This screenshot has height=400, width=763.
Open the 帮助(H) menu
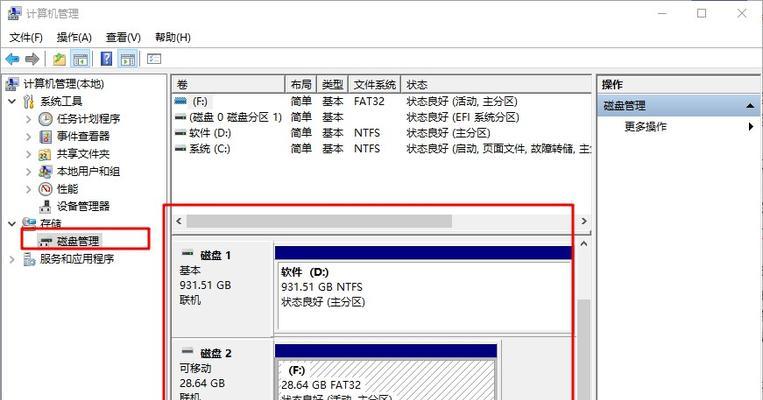pyautogui.click(x=173, y=37)
